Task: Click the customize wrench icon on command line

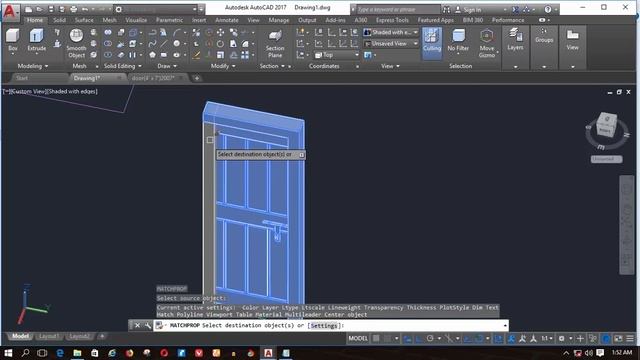Action: [x=148, y=325]
